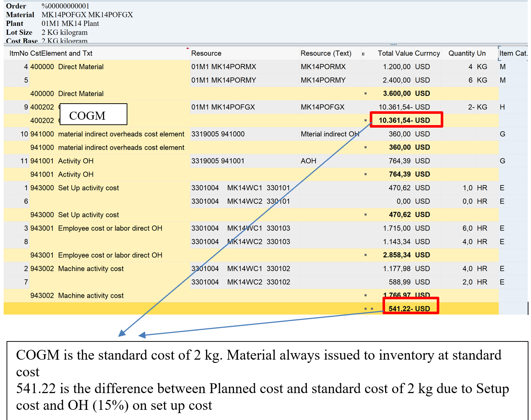Screen dimensions: 531x420
Task: Collapse the Set Up activity cost subtotal marker
Action: 365,215
